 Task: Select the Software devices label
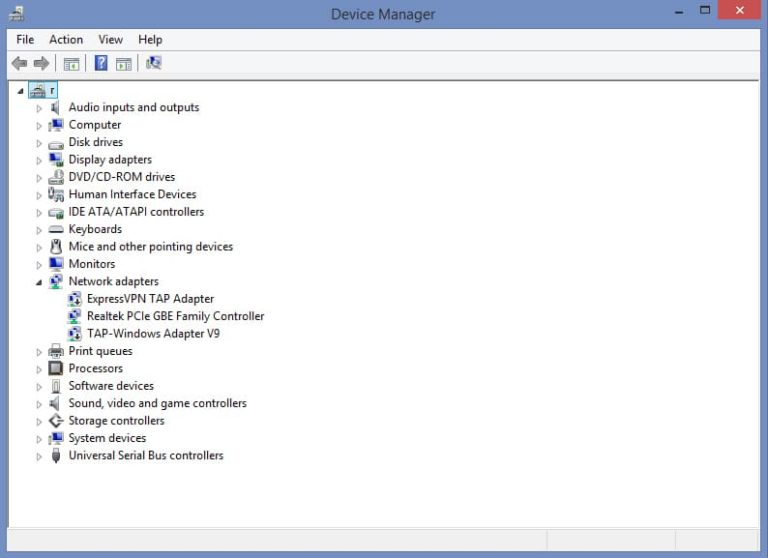pyautogui.click(x=111, y=386)
